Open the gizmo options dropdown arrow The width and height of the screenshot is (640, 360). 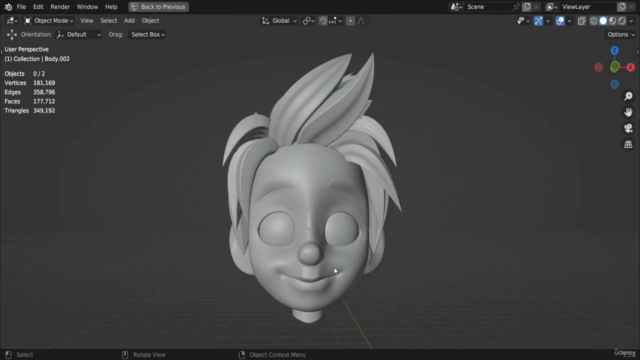tap(548, 21)
